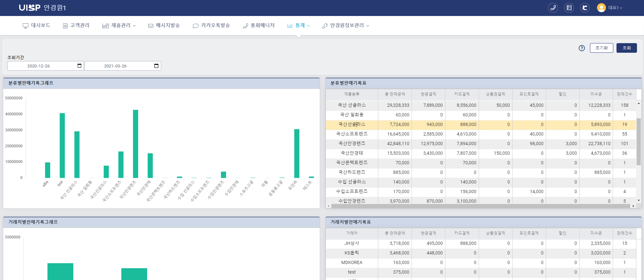Open the 고객관리 menu
Screen dimensions: 644x280
[x=76, y=26]
